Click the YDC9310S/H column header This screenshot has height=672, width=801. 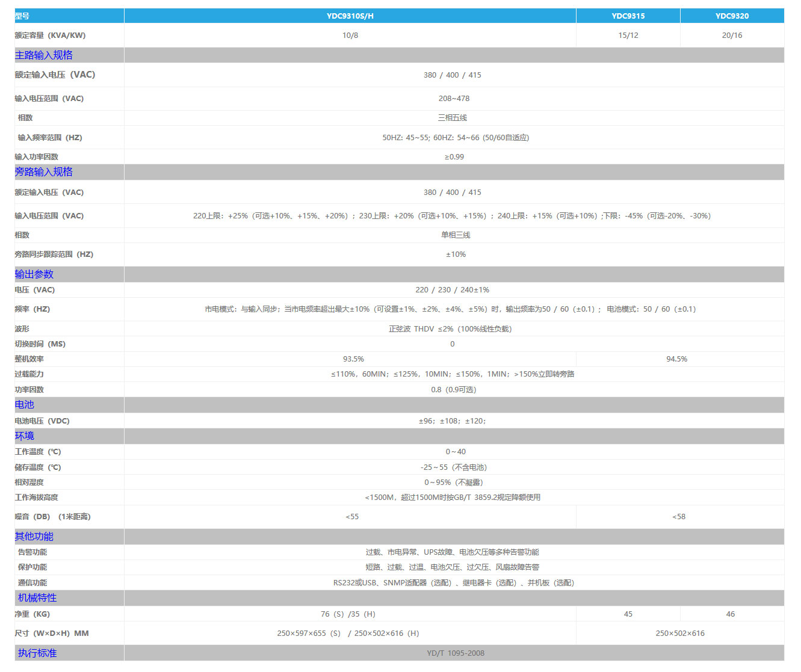(350, 16)
